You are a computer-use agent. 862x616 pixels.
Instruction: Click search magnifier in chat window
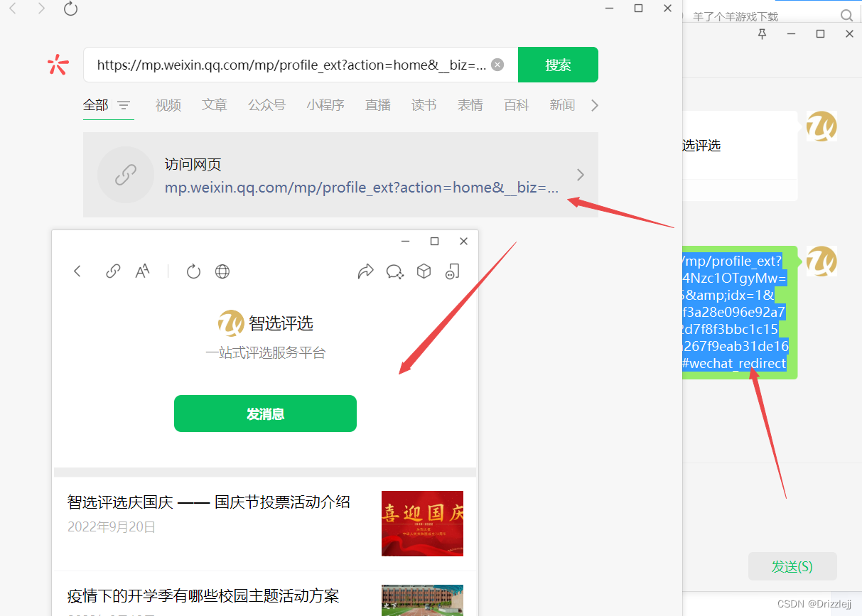(846, 15)
